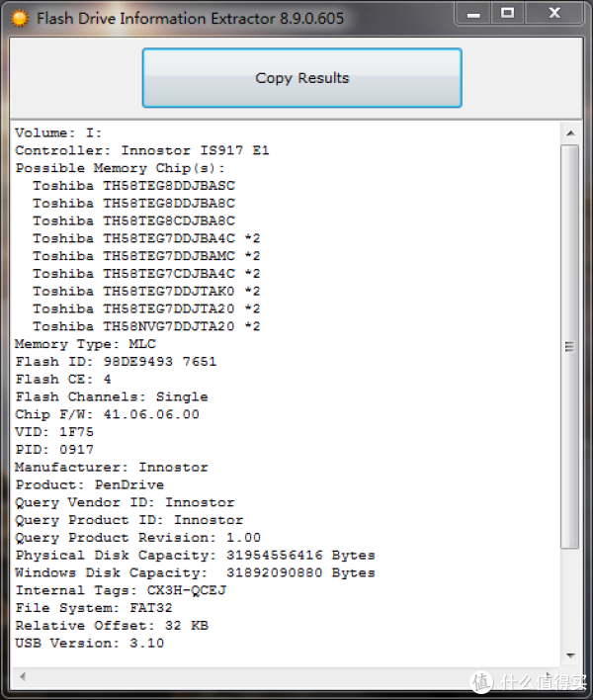Screen dimensions: 593x700
Task: Click the 'USB Version: 3.10' line
Action: (x=89, y=644)
